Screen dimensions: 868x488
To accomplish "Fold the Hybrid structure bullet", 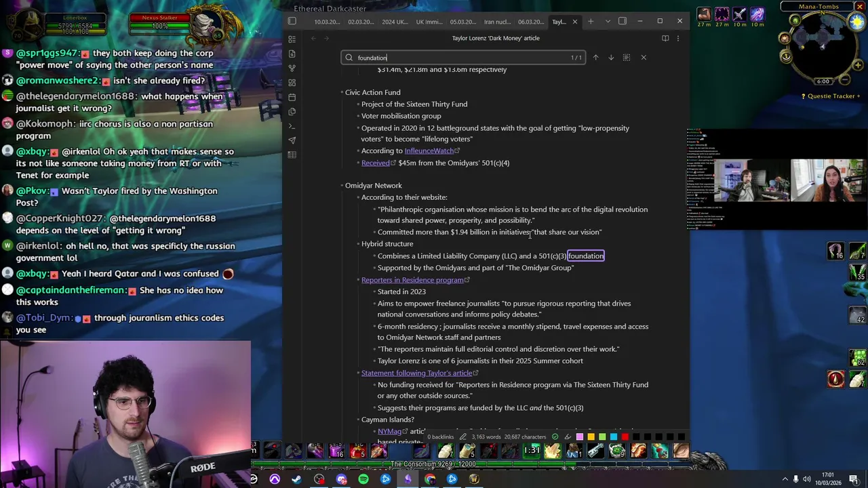I will tap(357, 244).
